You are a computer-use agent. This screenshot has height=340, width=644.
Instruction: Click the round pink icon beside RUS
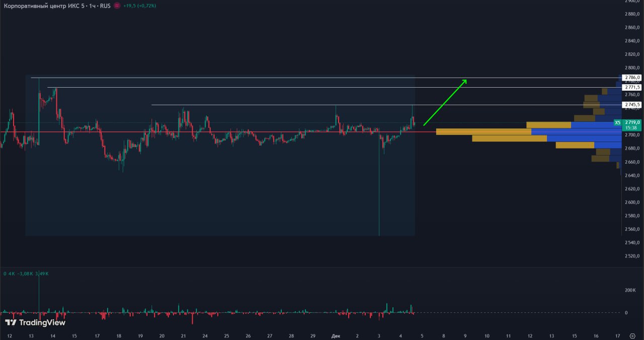pyautogui.click(x=117, y=6)
